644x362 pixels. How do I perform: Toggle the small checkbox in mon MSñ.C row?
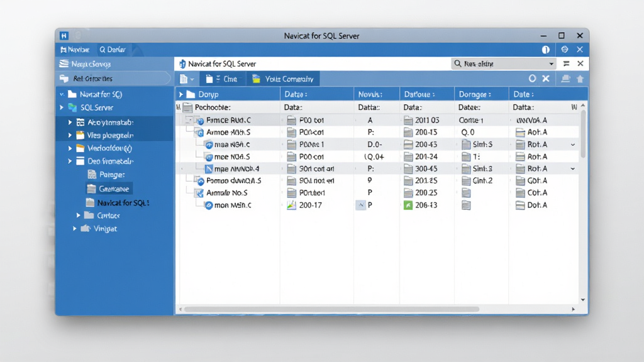click(x=360, y=206)
